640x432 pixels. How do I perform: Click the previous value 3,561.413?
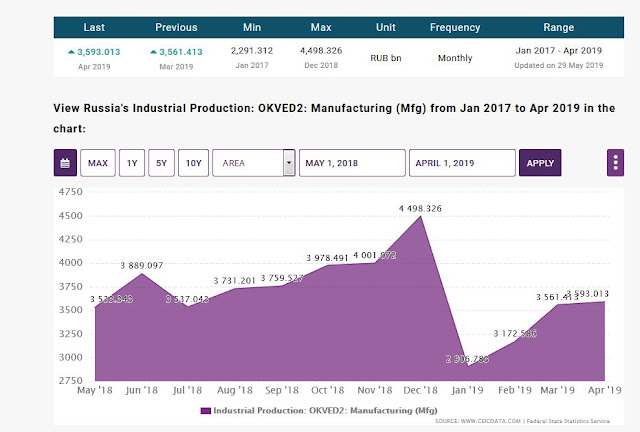(x=181, y=52)
